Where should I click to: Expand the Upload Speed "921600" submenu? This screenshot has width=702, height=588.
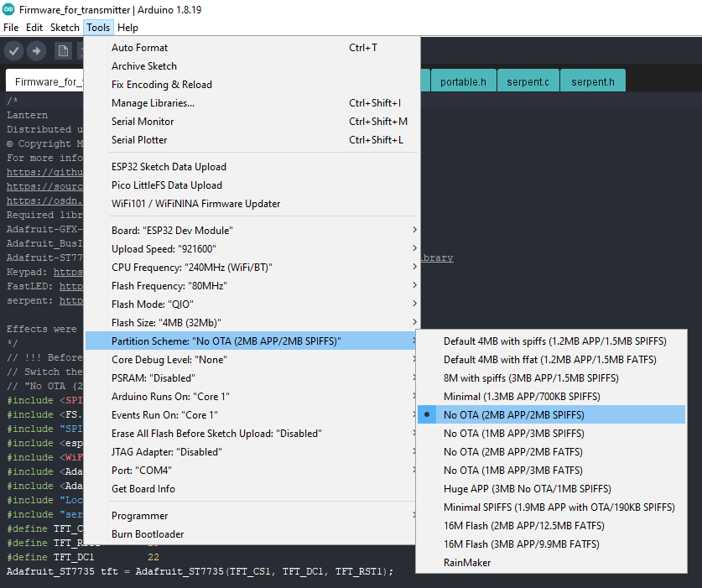(x=252, y=248)
